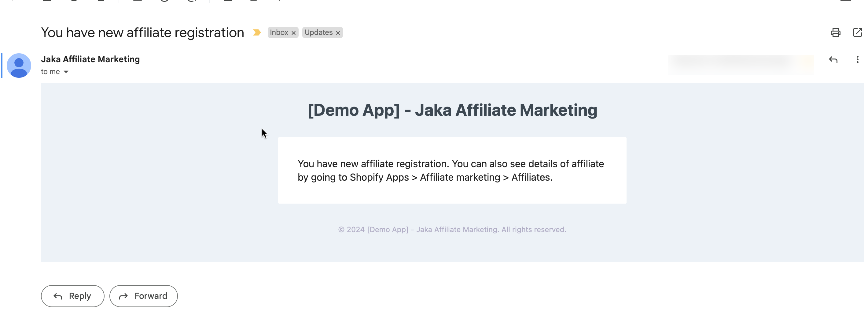Click the blurred message timestamp area
Image resolution: width=868 pixels, height=327 pixels.
tap(740, 64)
